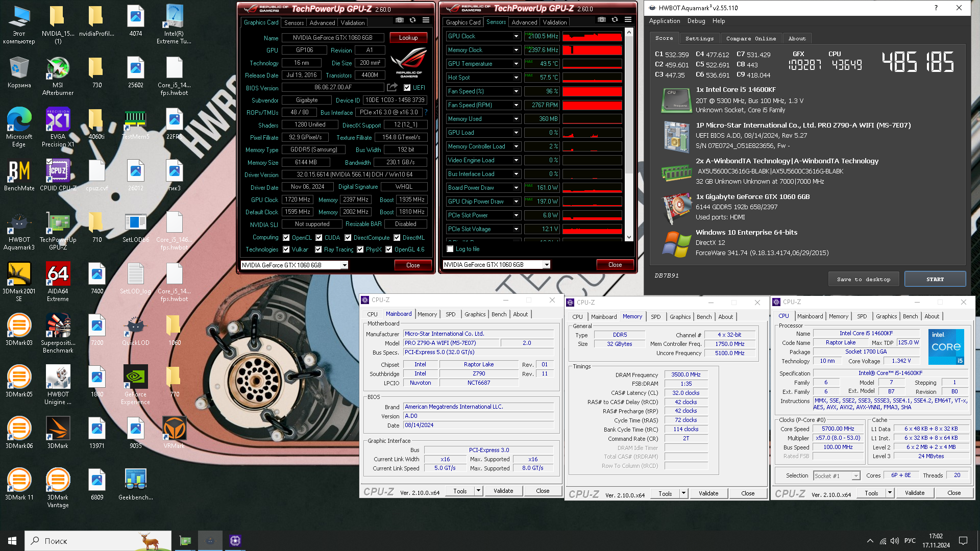Image resolution: width=980 pixels, height=551 pixels.
Task: Open TestMem5 desktop icon
Action: click(135, 124)
